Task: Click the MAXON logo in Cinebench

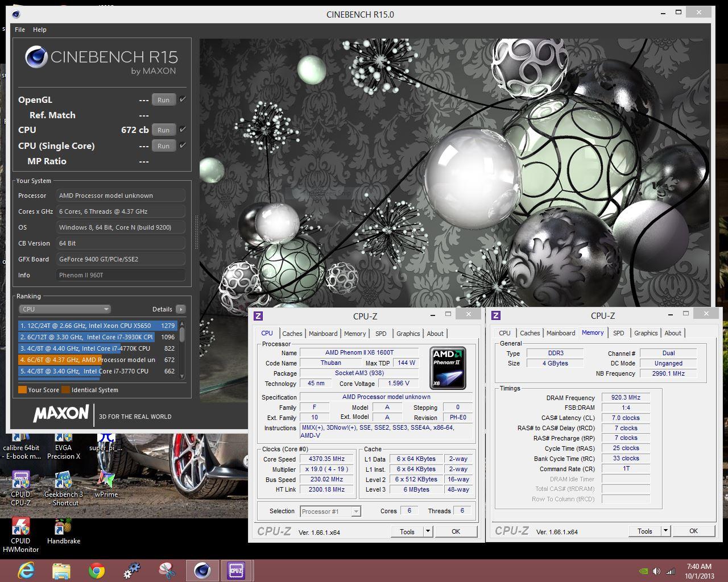Action: click(x=61, y=414)
